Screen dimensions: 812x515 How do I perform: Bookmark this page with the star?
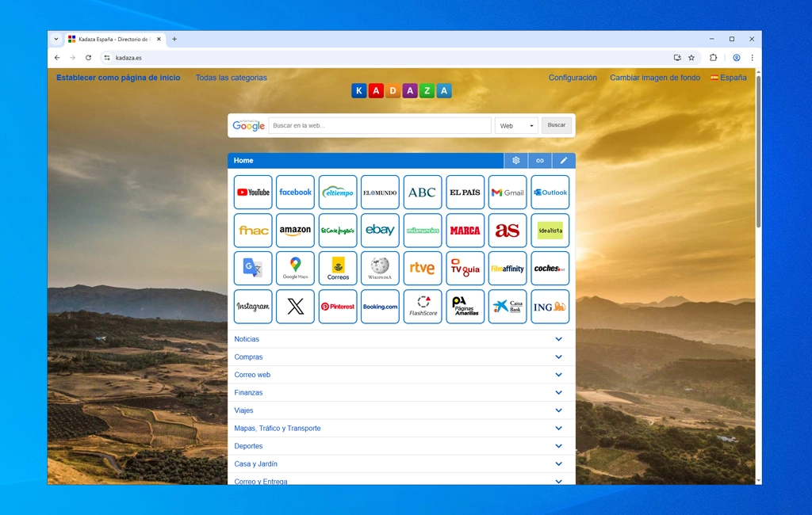tap(691, 58)
